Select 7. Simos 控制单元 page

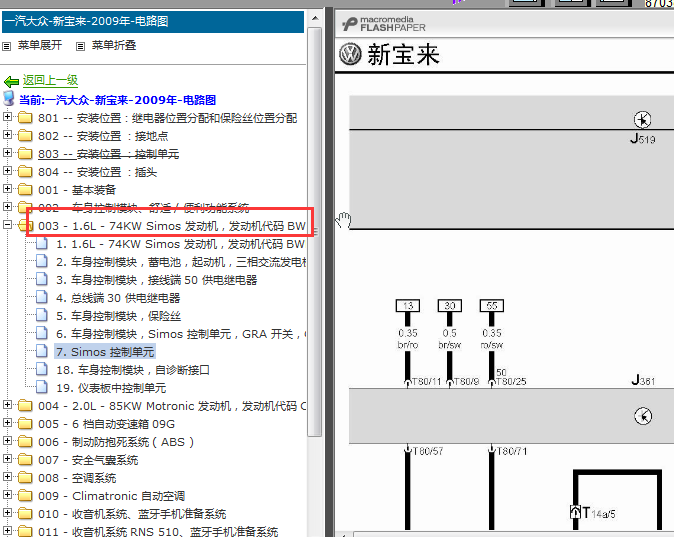pos(105,352)
